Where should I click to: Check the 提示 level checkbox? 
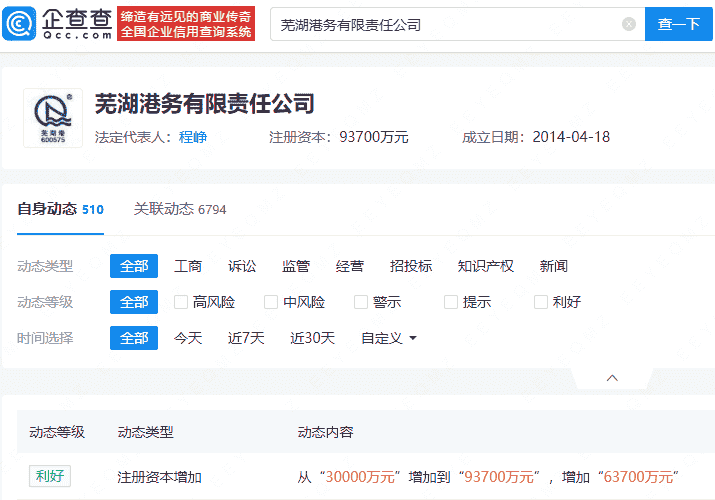[x=451, y=302]
